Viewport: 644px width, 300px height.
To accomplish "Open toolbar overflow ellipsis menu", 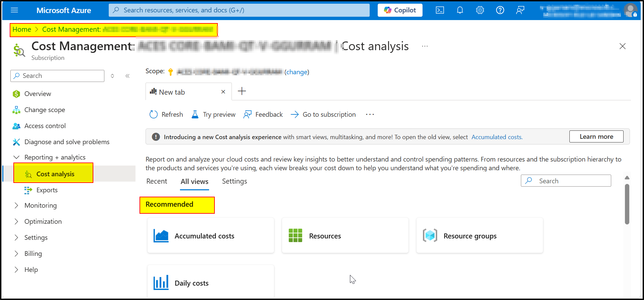I will pyautogui.click(x=370, y=115).
